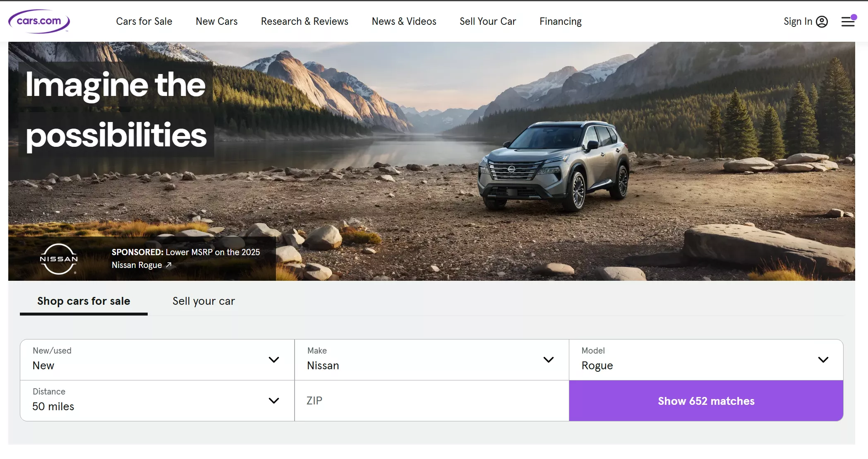Image resolution: width=868 pixels, height=459 pixels.
Task: Go to Sell Your Car page
Action: (x=488, y=22)
